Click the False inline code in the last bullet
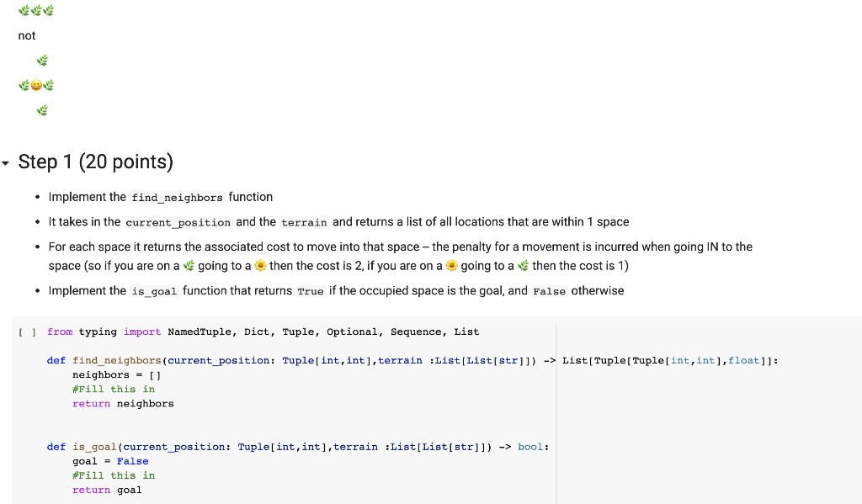862x504 pixels. click(x=549, y=291)
